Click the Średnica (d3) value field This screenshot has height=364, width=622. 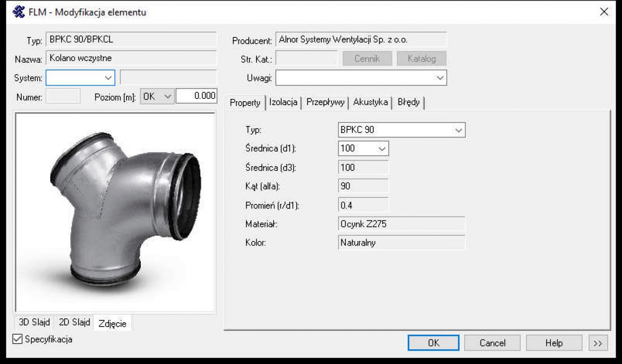tap(364, 167)
